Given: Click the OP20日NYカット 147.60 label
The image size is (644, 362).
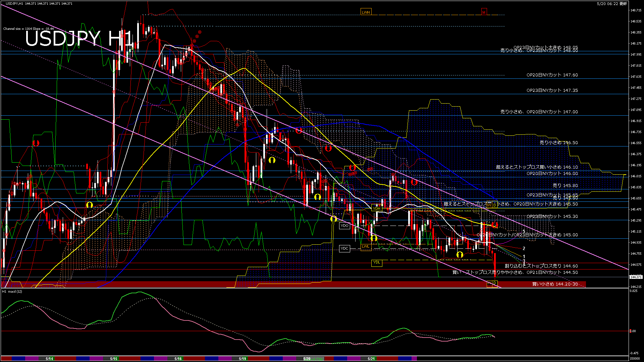Looking at the screenshot, I should [552, 75].
